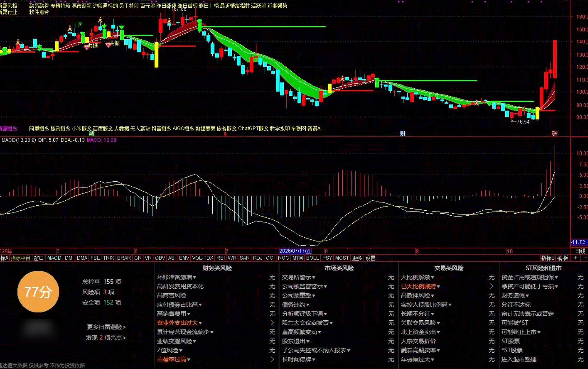Open the 更多 indicators menu
Viewport: 588px width, 369px height.
click(x=357, y=258)
